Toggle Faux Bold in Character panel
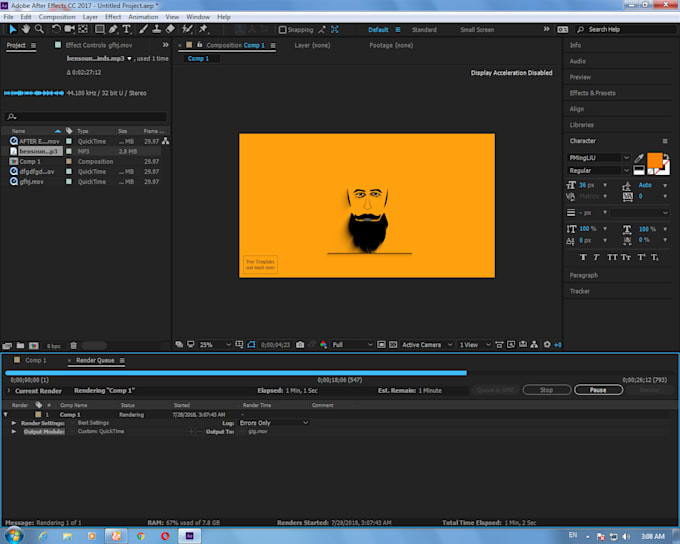The width and height of the screenshot is (680, 544). coord(583,257)
